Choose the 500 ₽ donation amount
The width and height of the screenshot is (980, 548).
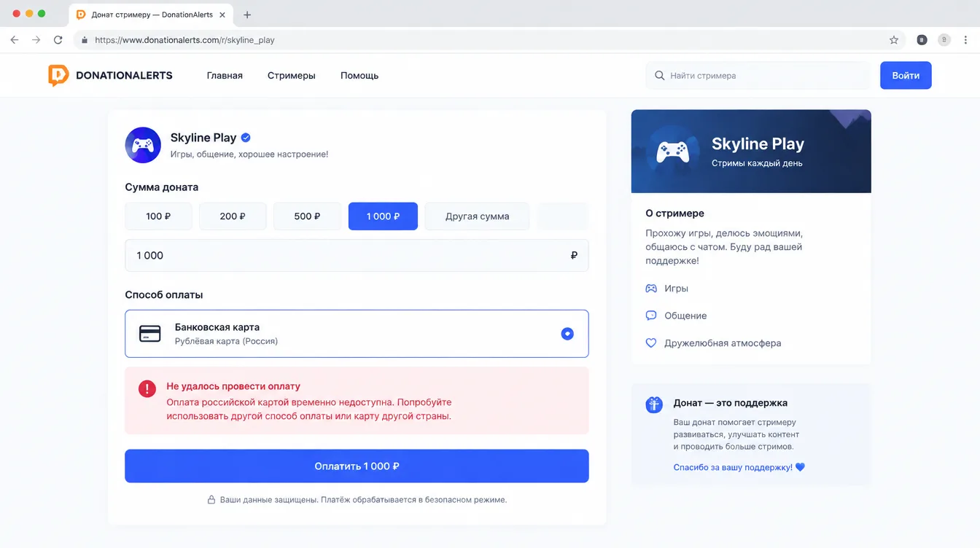point(307,216)
